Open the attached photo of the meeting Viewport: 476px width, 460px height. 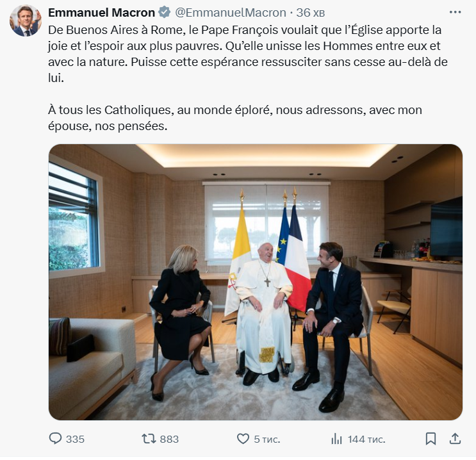pos(256,282)
